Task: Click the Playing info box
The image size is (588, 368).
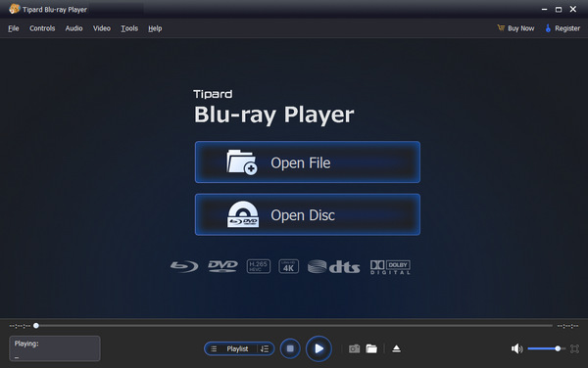Action: click(55, 348)
